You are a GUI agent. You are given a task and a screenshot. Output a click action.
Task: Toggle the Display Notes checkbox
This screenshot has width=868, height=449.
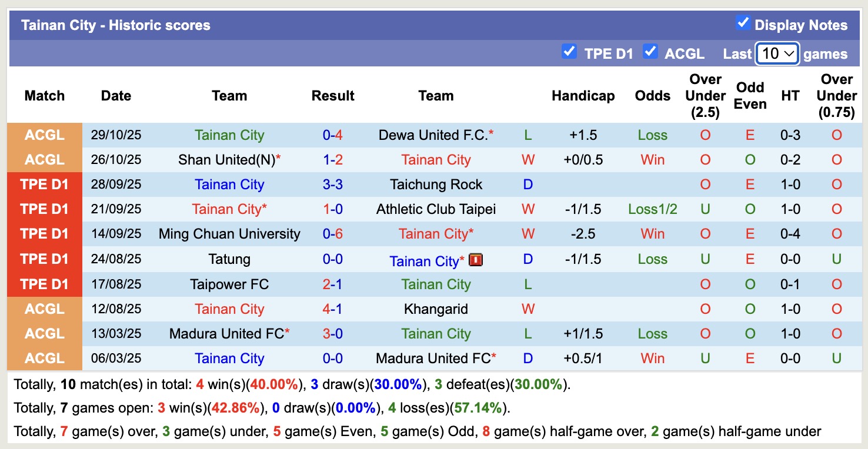(x=743, y=24)
